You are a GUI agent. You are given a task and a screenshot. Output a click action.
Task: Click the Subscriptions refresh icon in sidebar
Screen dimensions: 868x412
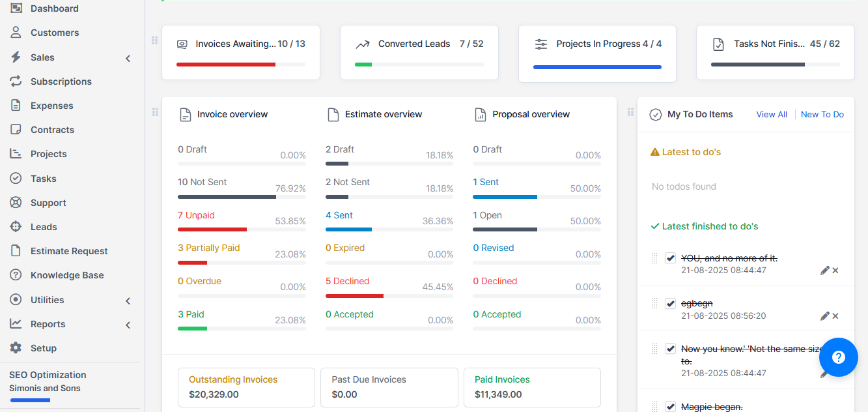click(16, 81)
